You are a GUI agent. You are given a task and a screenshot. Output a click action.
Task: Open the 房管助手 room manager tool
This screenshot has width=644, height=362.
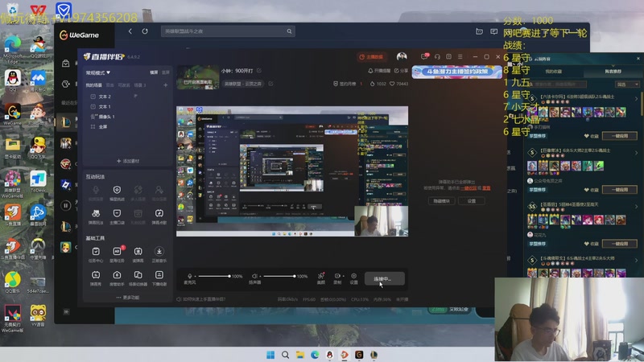(117, 275)
